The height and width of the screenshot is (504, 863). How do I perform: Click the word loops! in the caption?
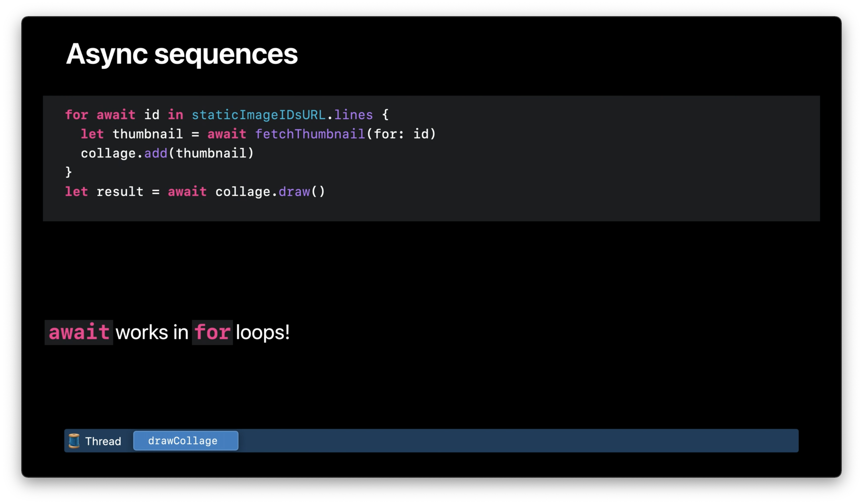262,332
